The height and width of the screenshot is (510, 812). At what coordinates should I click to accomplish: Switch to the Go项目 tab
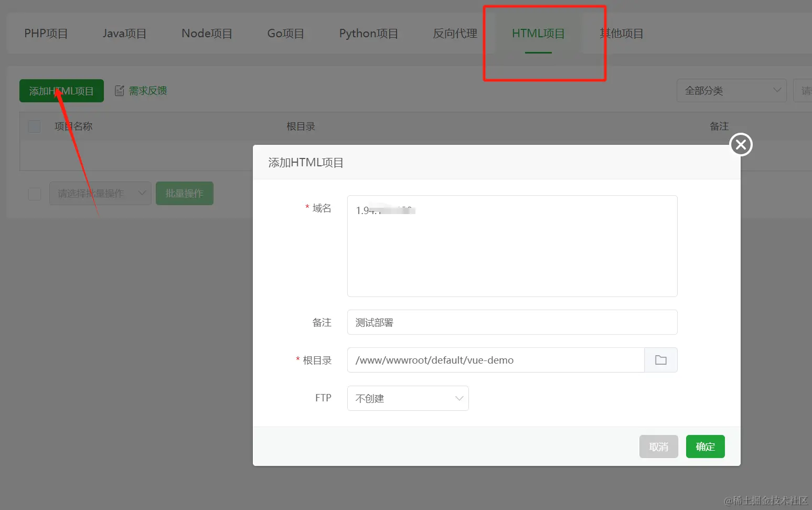[285, 34]
